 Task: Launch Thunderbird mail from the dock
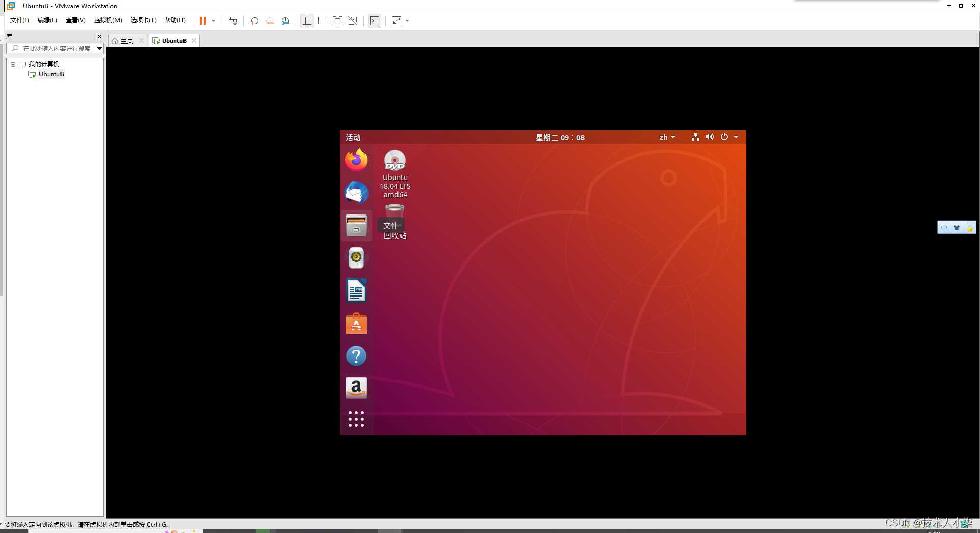[x=356, y=193]
